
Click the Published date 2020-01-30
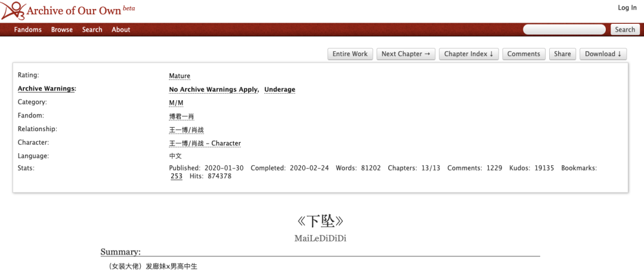pyautogui.click(x=224, y=168)
